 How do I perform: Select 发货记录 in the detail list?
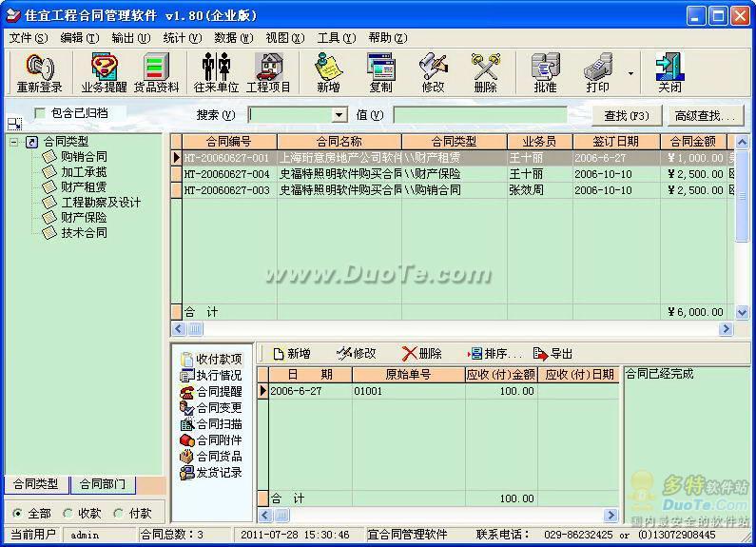click(212, 473)
